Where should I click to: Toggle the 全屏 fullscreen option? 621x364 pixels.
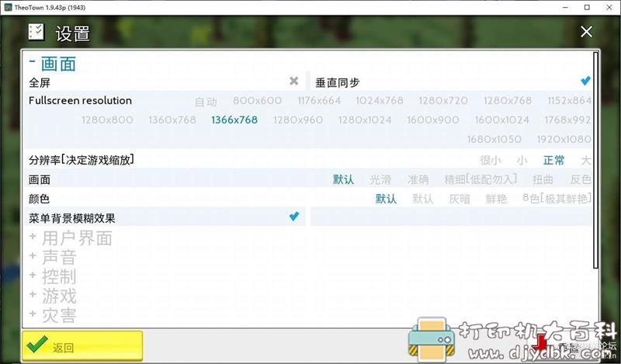[x=294, y=81]
